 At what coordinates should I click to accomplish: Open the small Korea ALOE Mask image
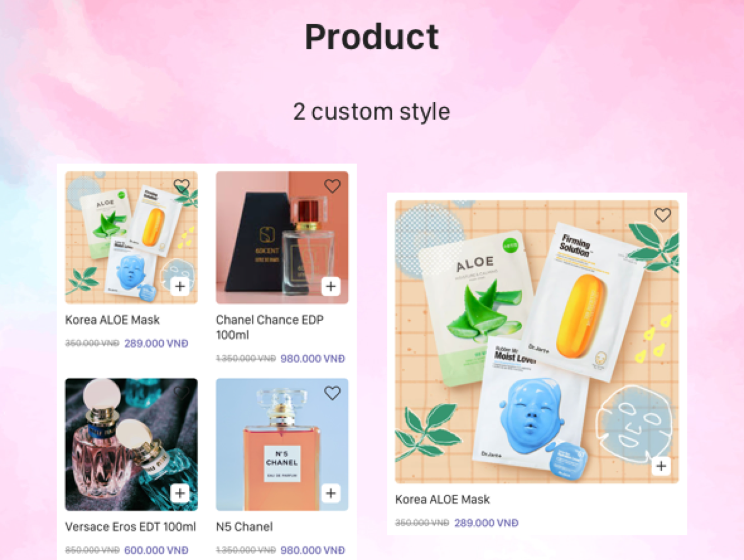[x=131, y=237]
